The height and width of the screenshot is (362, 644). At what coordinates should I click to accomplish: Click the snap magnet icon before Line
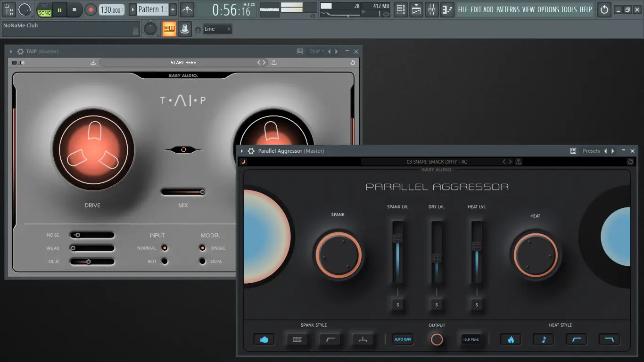pyautogui.click(x=198, y=30)
